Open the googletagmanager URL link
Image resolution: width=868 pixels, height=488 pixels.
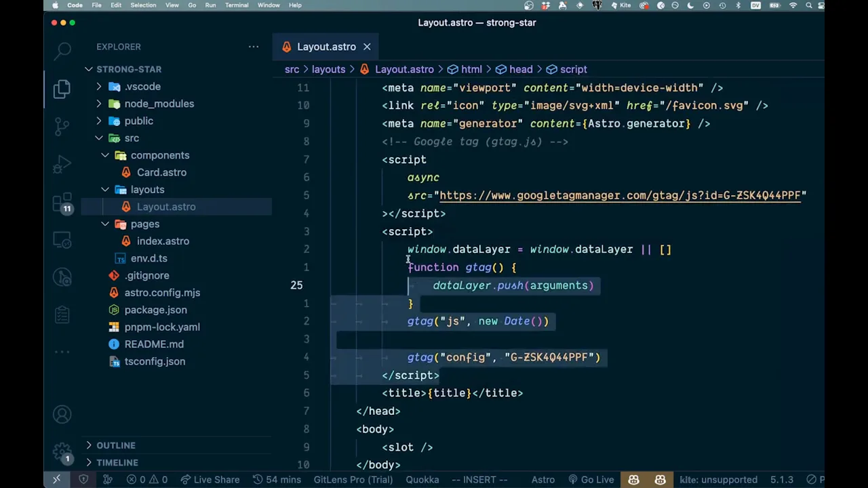tap(620, 195)
